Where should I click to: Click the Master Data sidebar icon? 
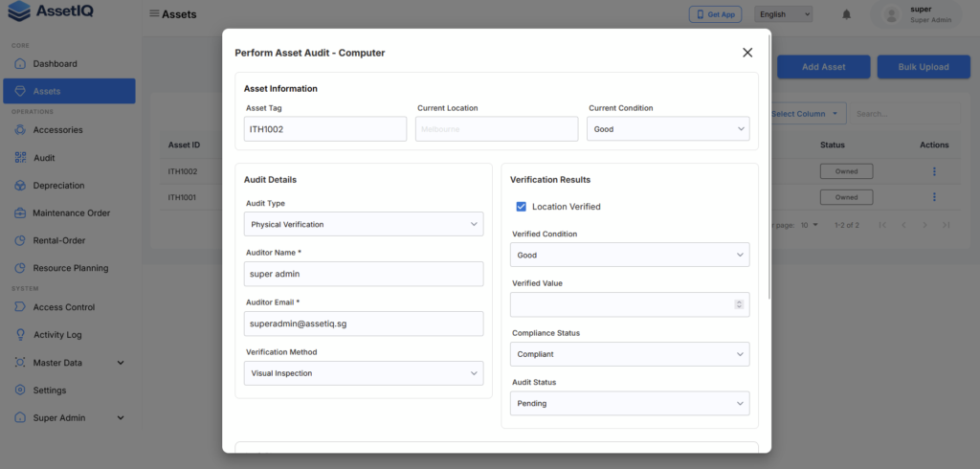click(20, 363)
